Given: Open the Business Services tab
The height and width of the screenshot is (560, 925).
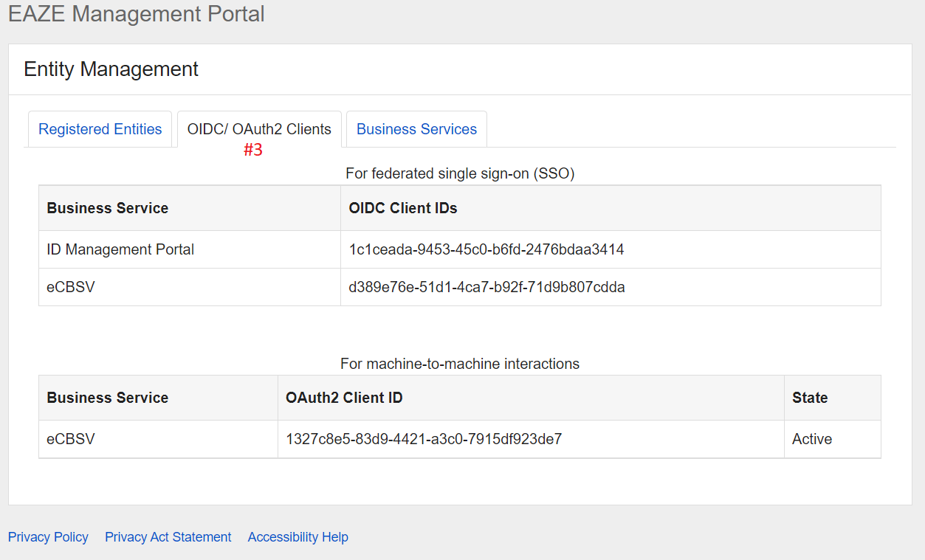Looking at the screenshot, I should click(x=416, y=129).
